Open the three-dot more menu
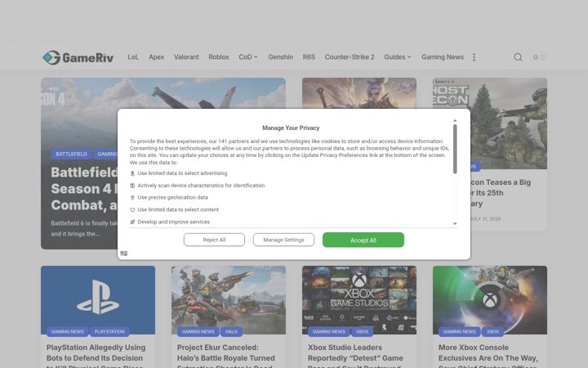 (474, 57)
